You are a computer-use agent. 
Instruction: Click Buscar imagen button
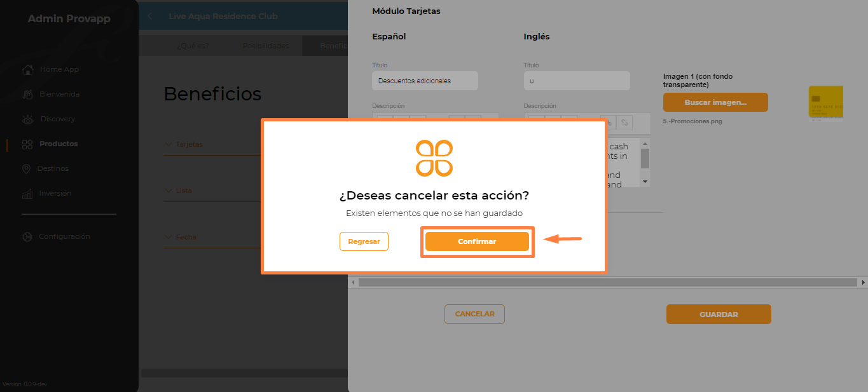[x=715, y=102]
